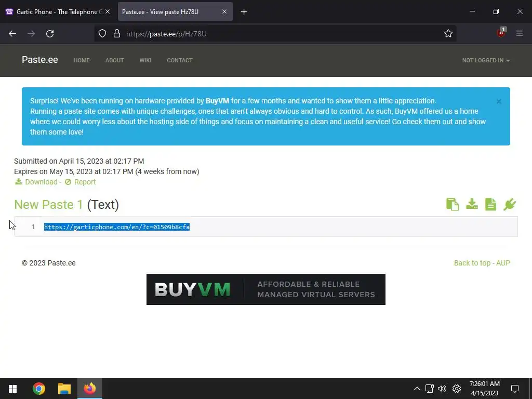532x399 pixels.
Task: Close the Gartic Phone tab
Action: tap(108, 11)
